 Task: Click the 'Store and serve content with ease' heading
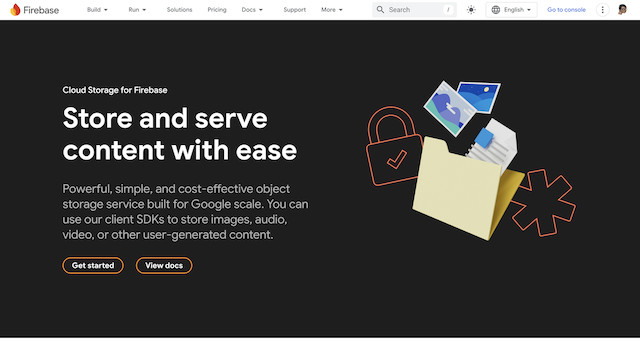[x=180, y=134]
